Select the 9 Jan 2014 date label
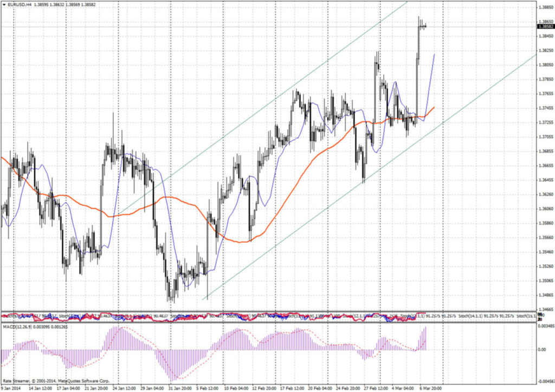555x392 pixels. [11, 388]
